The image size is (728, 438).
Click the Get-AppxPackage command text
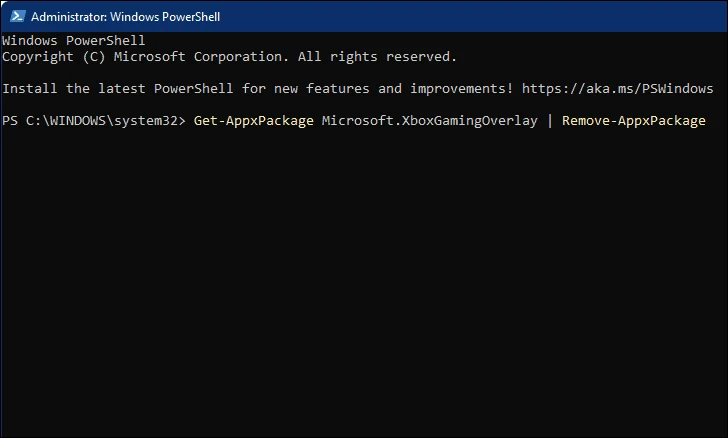(253, 121)
